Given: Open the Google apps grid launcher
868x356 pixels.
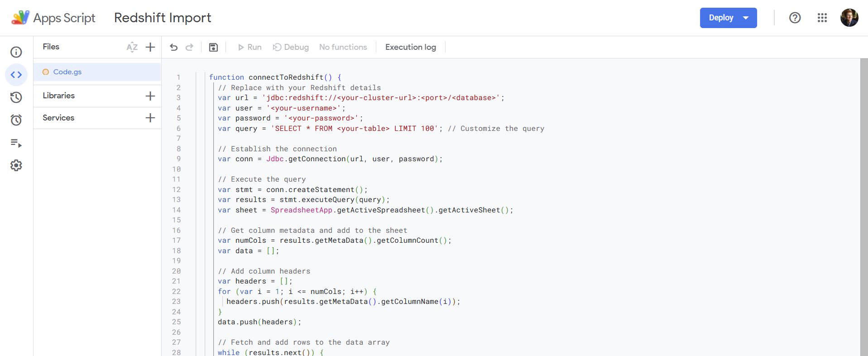Looking at the screenshot, I should (822, 18).
